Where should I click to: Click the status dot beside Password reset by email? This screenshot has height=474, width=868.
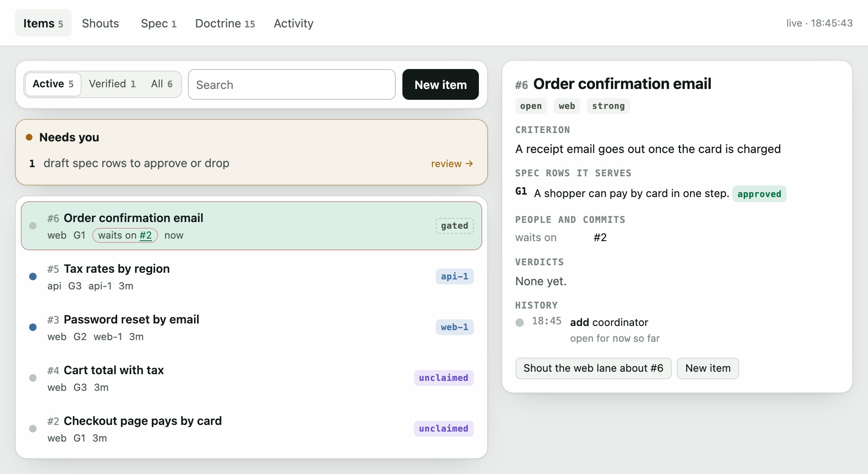coord(33,327)
